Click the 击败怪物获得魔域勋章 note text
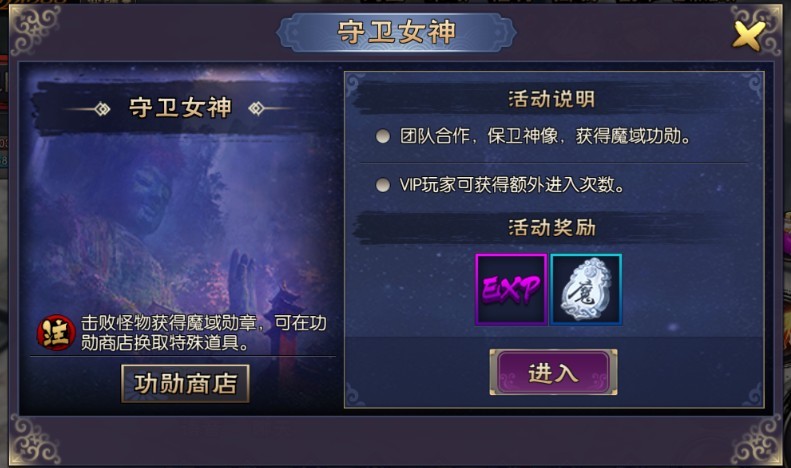Viewport: 791px width, 468px height. click(x=204, y=333)
